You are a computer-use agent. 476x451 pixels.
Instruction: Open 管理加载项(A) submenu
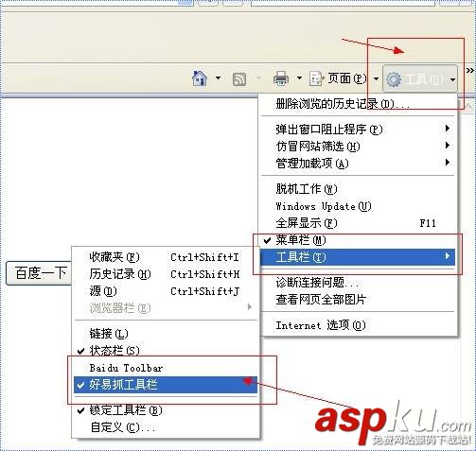click(x=358, y=163)
